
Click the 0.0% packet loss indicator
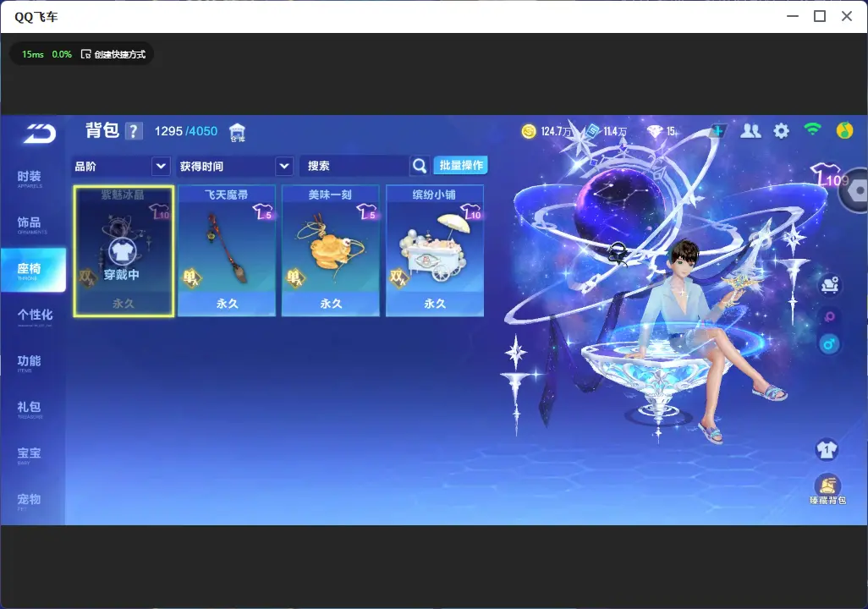pyautogui.click(x=62, y=54)
